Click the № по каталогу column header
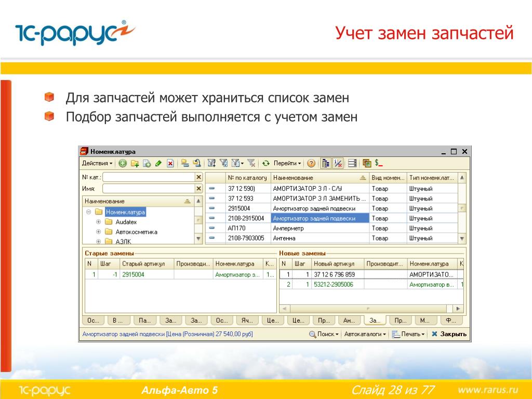The width and height of the screenshot is (532, 399). click(x=247, y=178)
